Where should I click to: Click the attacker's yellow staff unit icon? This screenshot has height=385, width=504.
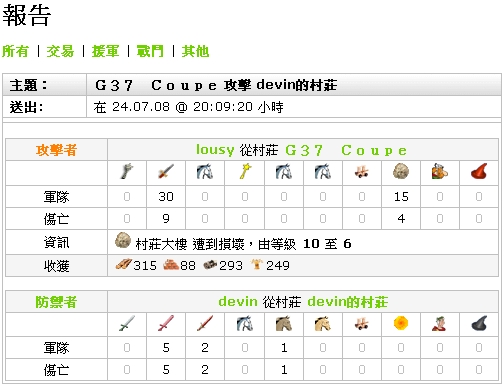coord(245,171)
